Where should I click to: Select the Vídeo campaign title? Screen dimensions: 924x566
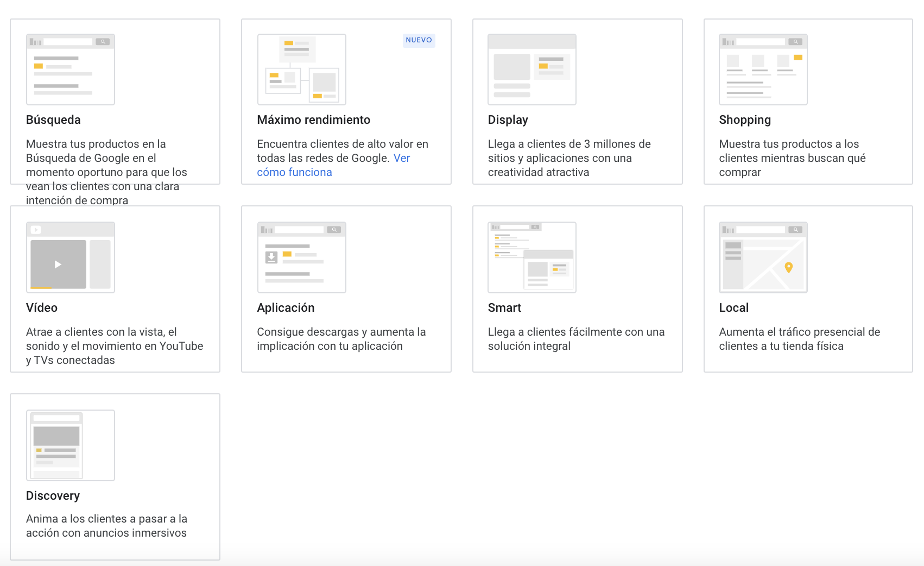pos(42,308)
